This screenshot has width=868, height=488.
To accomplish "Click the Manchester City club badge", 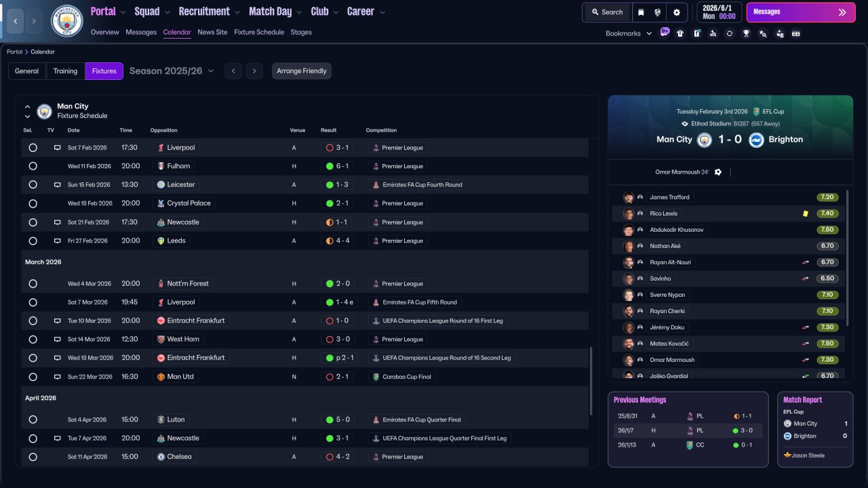I will click(x=67, y=21).
